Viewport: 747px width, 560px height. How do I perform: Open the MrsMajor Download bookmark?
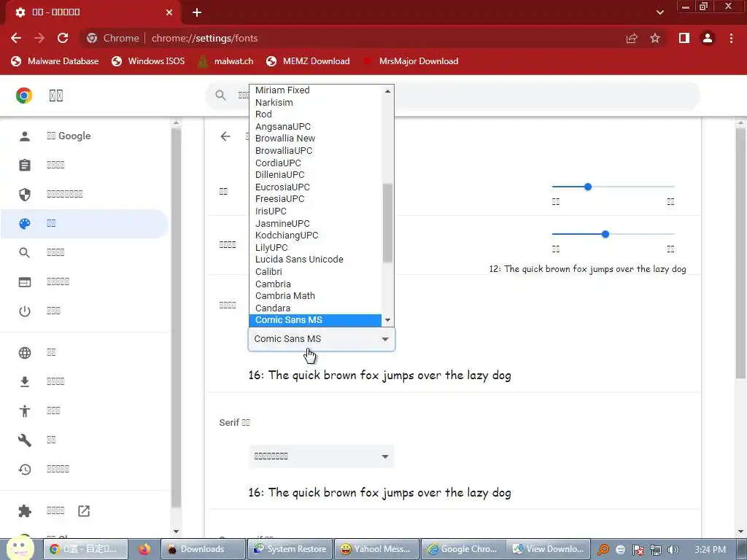click(x=411, y=61)
